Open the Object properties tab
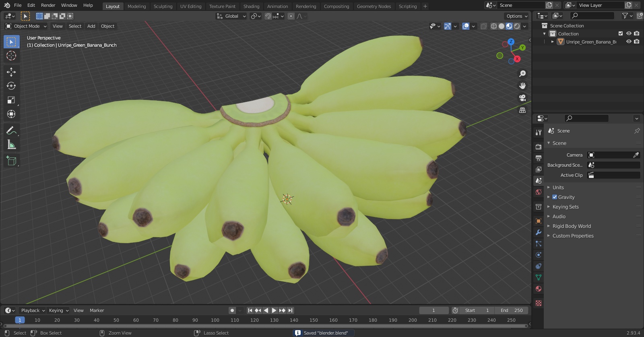 pos(539,221)
